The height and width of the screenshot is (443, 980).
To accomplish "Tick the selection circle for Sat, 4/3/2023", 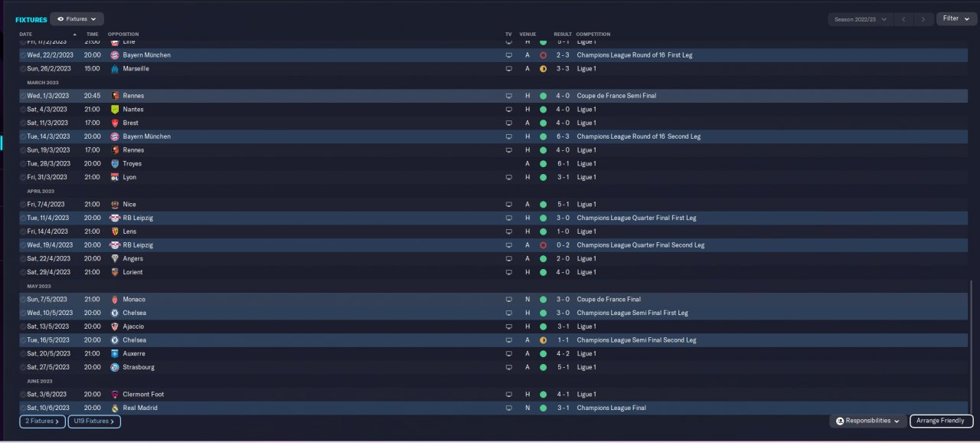I will (23, 110).
